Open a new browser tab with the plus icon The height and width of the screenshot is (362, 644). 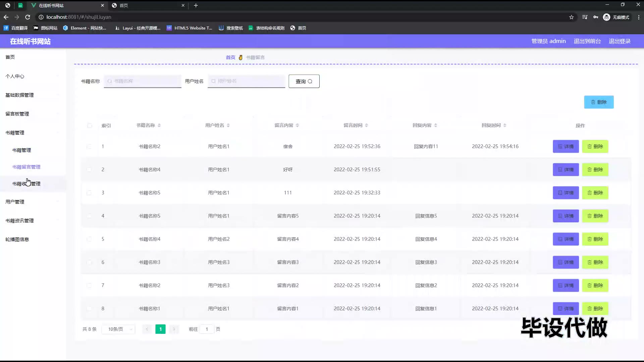(196, 5)
